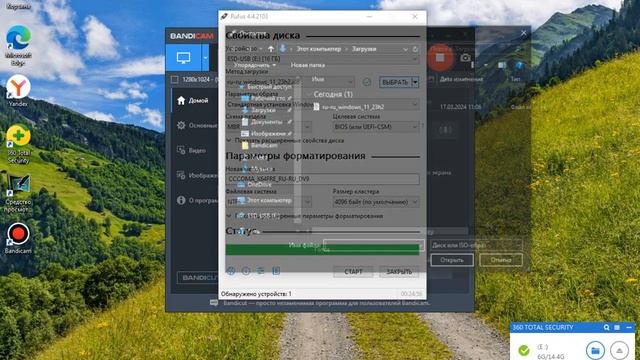Click the green Rufus progress bar
640x360 pixels.
(322, 250)
